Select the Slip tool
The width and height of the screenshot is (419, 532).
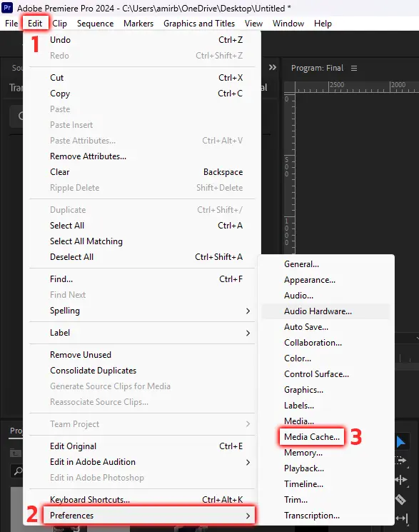pos(401,518)
